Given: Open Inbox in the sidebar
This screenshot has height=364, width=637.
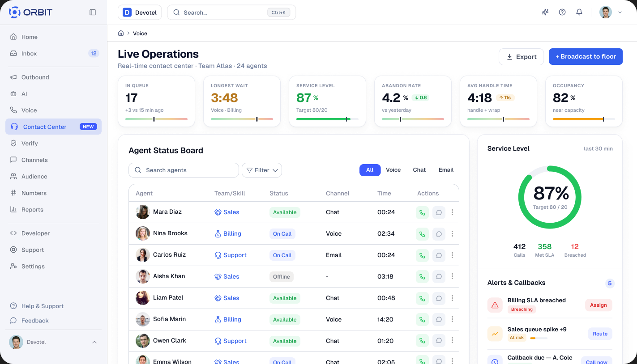Looking at the screenshot, I should coord(54,54).
